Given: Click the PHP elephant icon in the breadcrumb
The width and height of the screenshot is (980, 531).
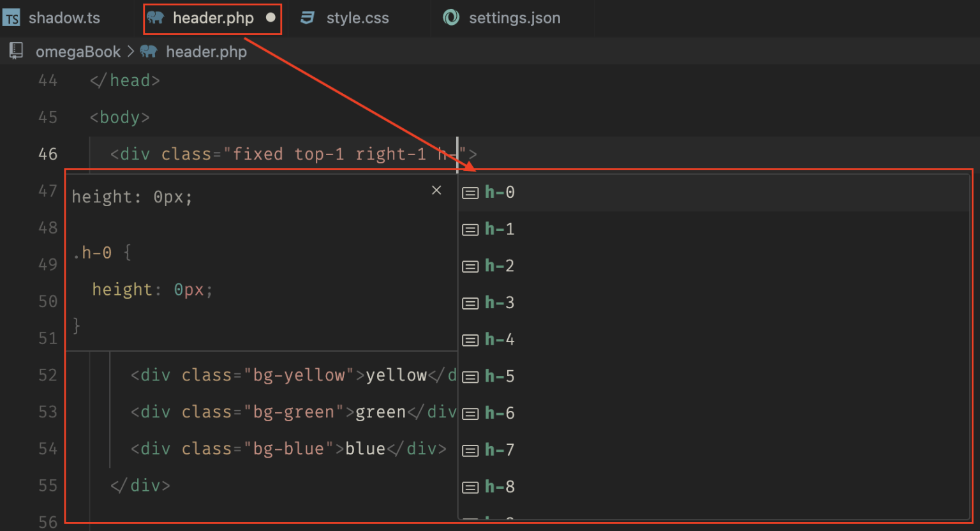Looking at the screenshot, I should point(148,51).
